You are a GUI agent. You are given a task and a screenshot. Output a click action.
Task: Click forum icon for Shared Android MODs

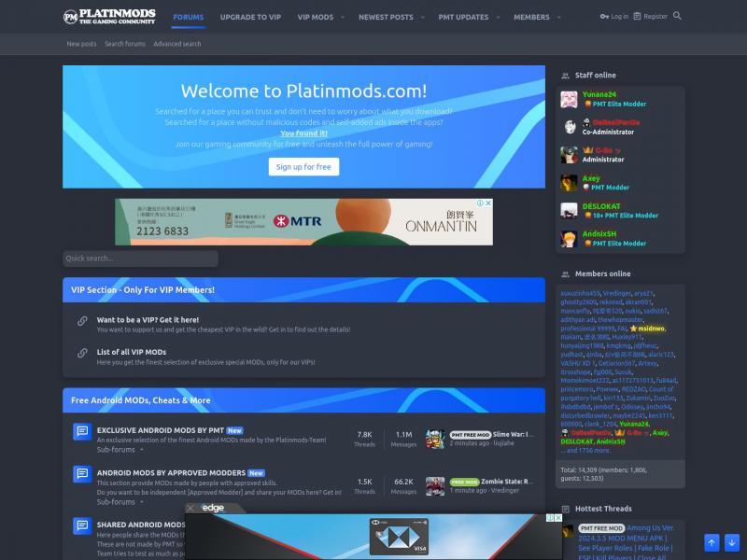tap(82, 525)
